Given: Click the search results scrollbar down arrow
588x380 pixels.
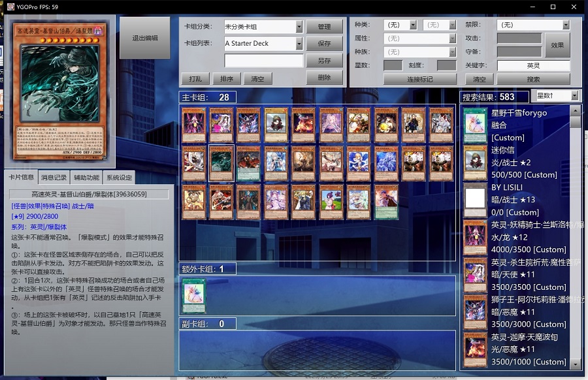Looking at the screenshot, I should coord(576,364).
